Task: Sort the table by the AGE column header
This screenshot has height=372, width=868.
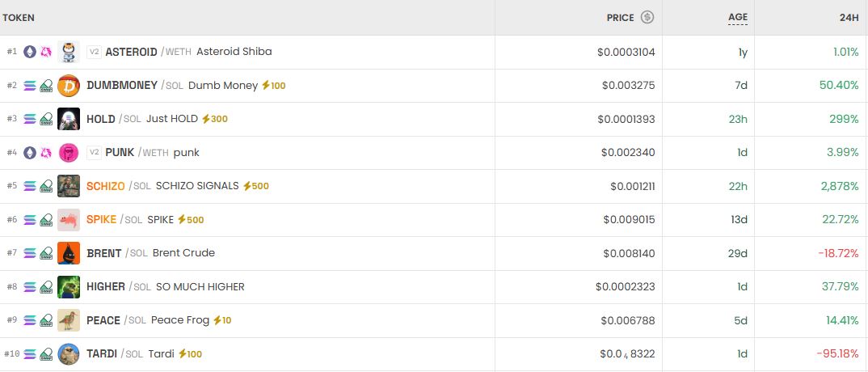Action: [x=737, y=17]
